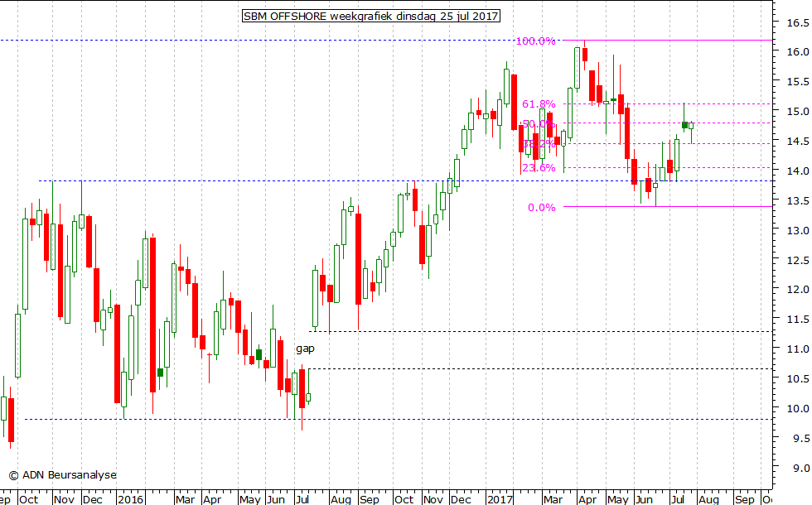
Task: Click the Nov label left of 2016
Action: click(65, 499)
